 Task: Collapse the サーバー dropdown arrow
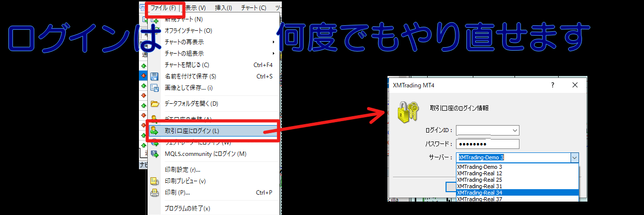coord(574,157)
